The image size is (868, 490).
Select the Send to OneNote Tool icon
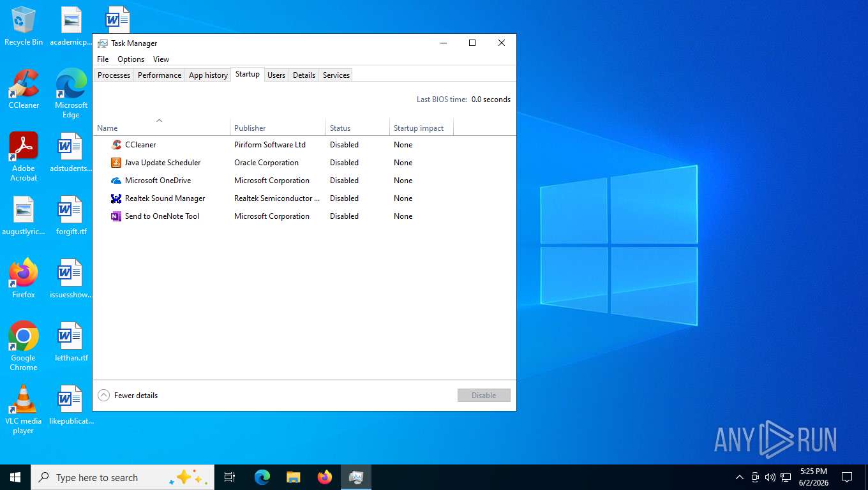coord(116,216)
